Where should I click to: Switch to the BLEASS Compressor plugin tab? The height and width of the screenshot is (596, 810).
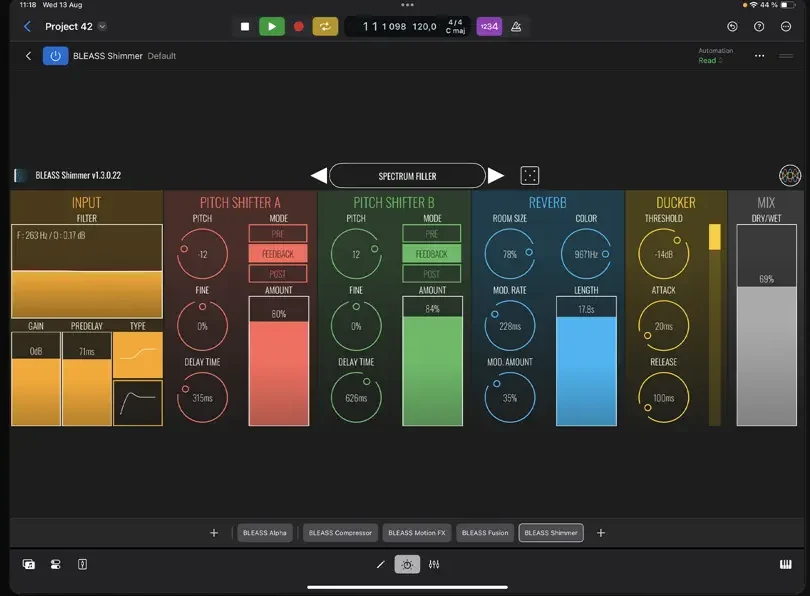(340, 532)
